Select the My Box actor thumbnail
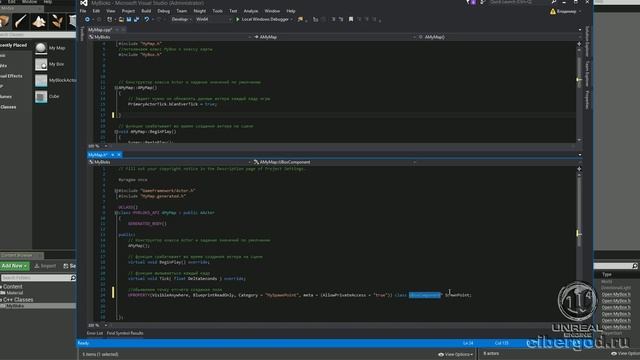 point(41,64)
